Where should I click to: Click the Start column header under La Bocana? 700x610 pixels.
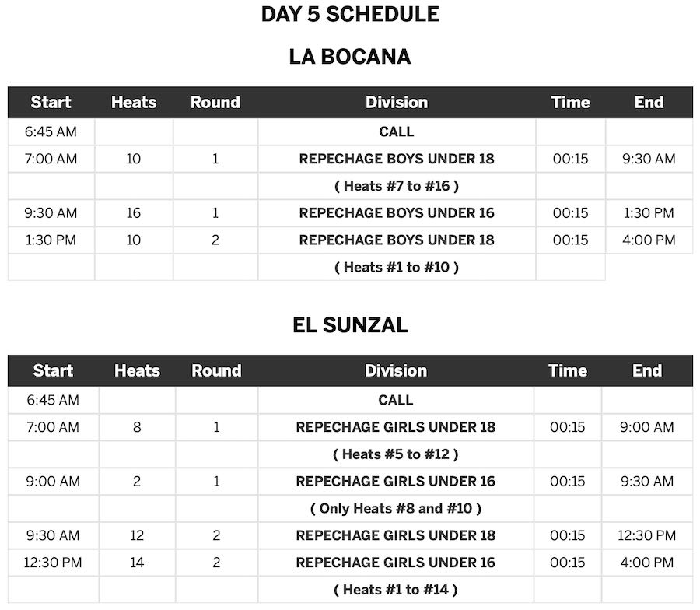pyautogui.click(x=51, y=102)
